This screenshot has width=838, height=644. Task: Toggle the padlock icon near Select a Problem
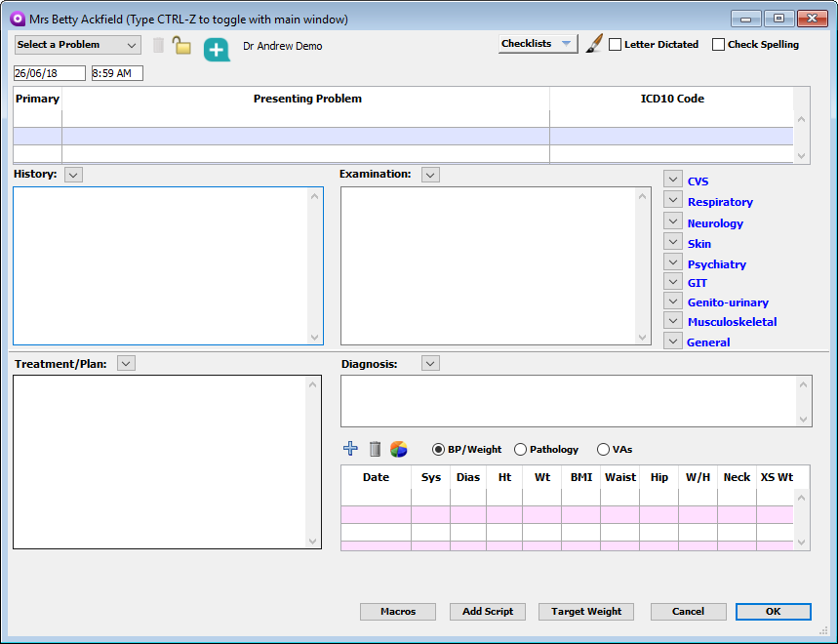[183, 44]
